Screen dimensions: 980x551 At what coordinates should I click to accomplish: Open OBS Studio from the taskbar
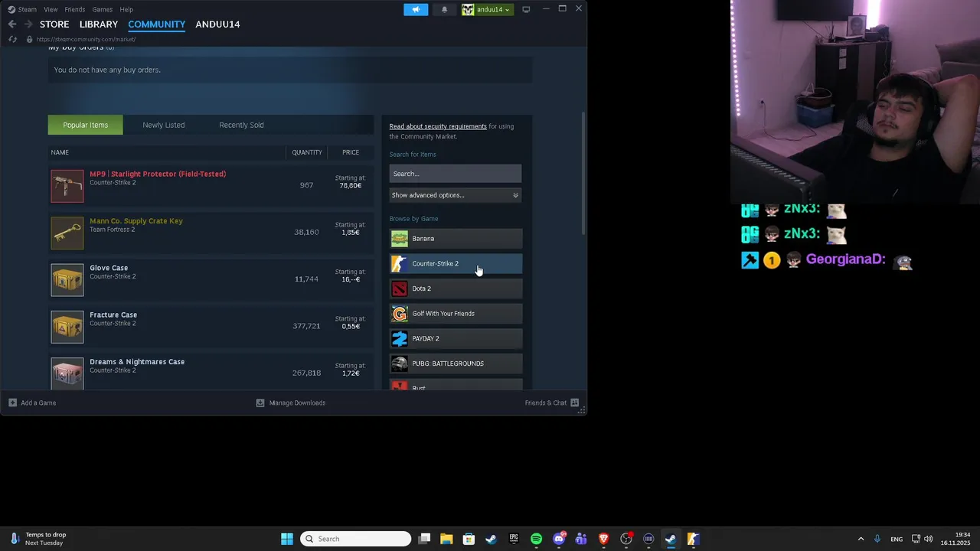626,539
